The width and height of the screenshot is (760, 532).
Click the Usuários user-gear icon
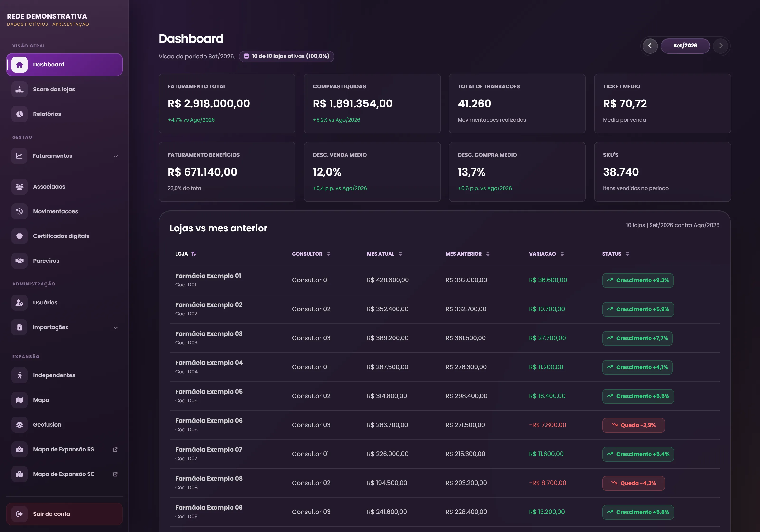pos(19,303)
